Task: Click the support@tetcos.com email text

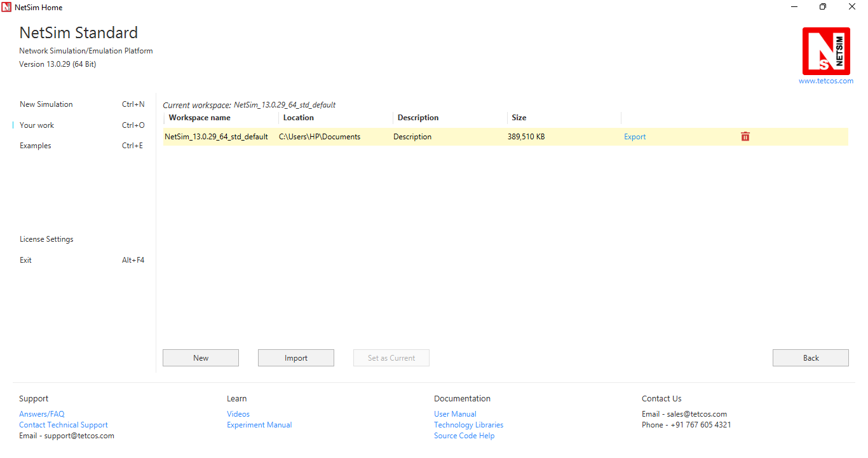Action: click(79, 436)
